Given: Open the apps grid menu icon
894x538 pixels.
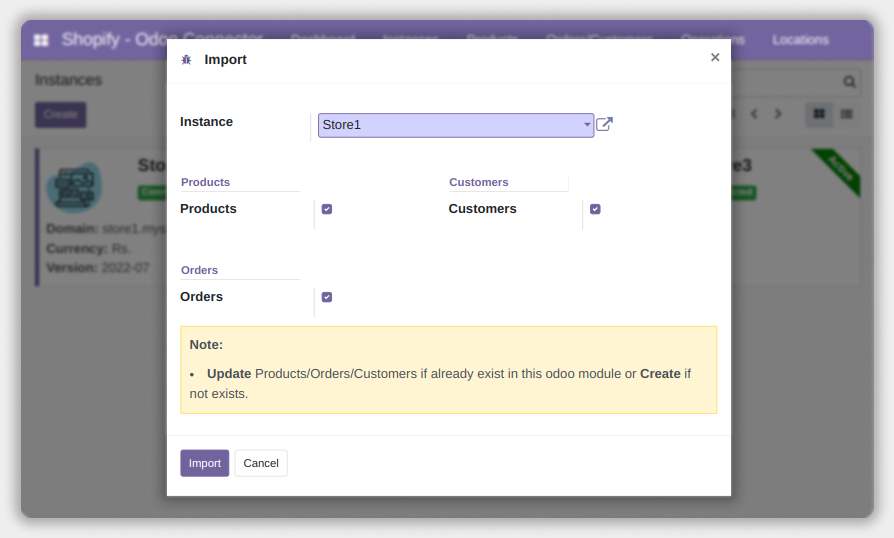Looking at the screenshot, I should coord(41,40).
